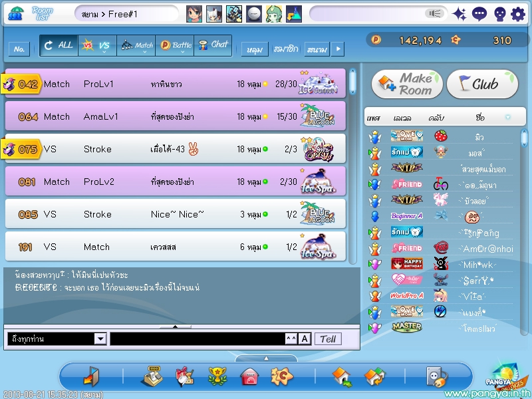Open the ถึงทุกท่าน recipient dropdown
Image resolution: width=532 pixels, height=399 pixels.
(x=100, y=338)
